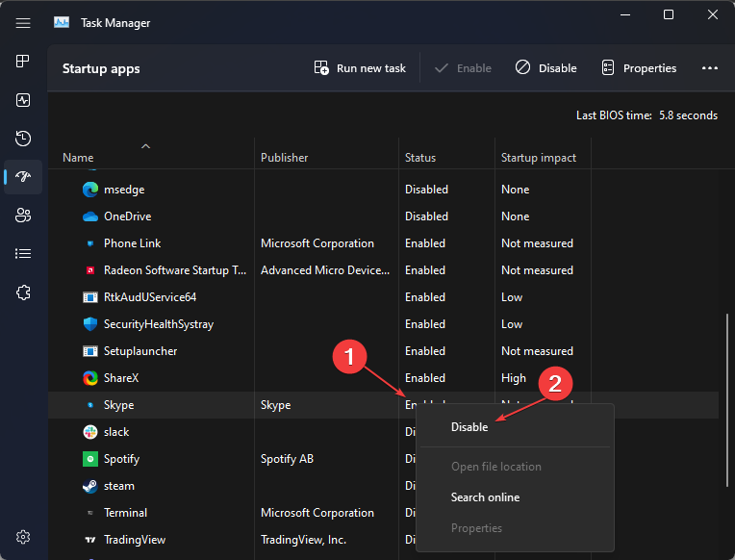
Task: Select the Phone Link row name
Action: coord(132,243)
